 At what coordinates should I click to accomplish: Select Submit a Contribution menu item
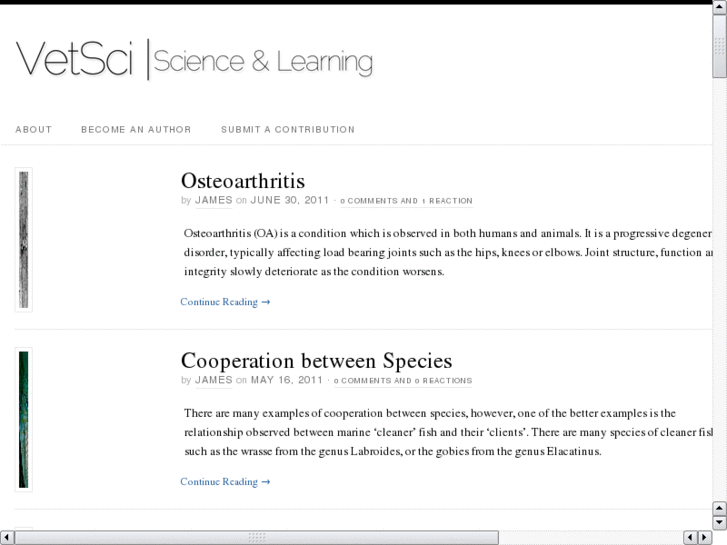click(288, 130)
